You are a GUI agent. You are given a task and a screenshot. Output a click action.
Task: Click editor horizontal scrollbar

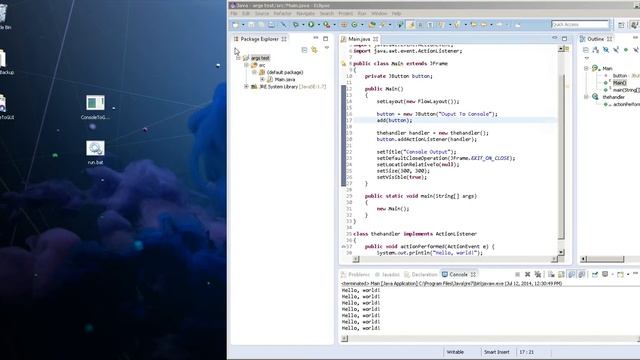click(455, 259)
